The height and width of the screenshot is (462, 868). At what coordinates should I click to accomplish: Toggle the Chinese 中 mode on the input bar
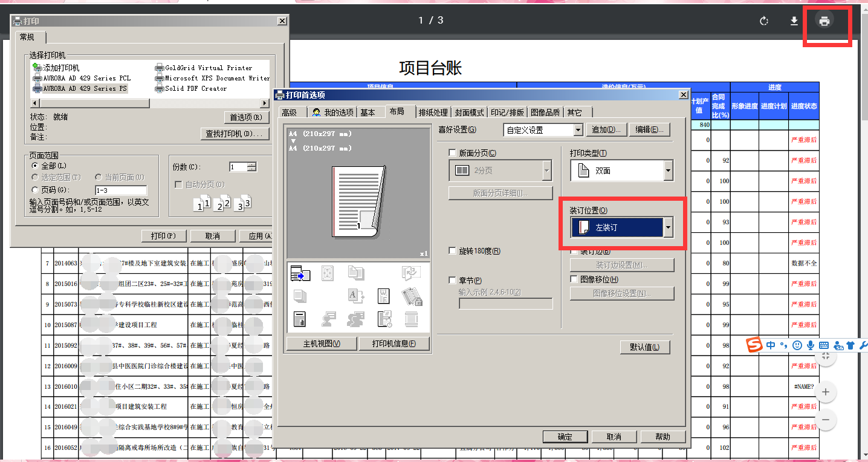coord(771,345)
